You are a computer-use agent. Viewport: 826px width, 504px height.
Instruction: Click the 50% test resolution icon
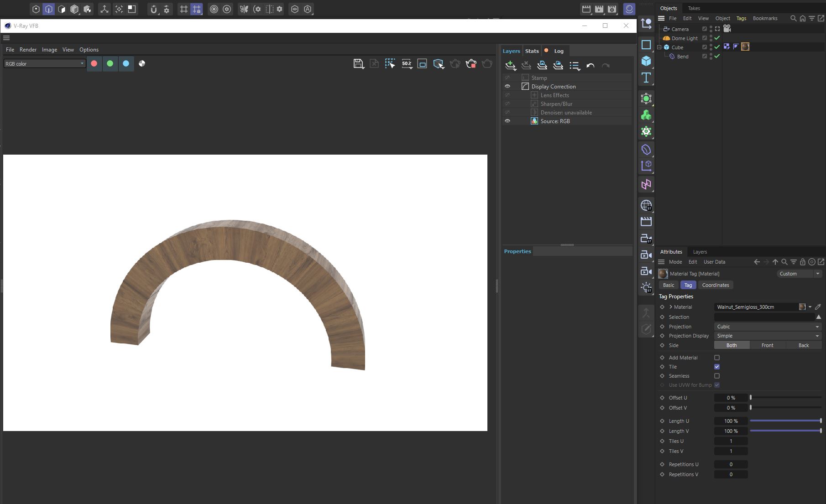click(x=407, y=64)
